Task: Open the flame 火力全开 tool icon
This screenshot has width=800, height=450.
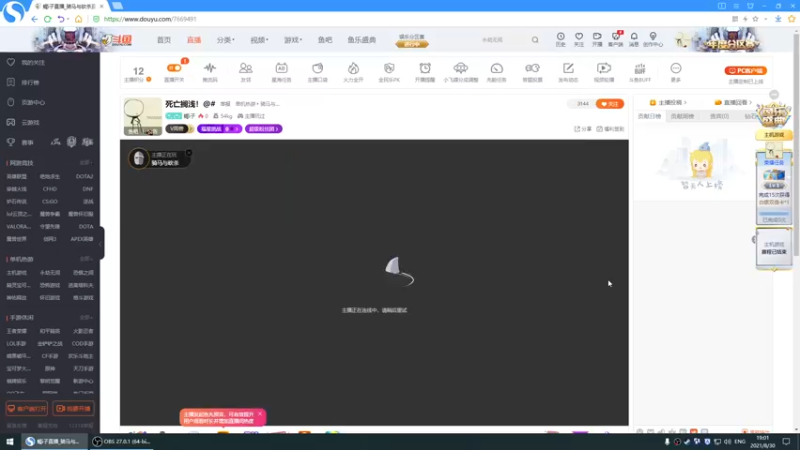Action: pos(353,72)
